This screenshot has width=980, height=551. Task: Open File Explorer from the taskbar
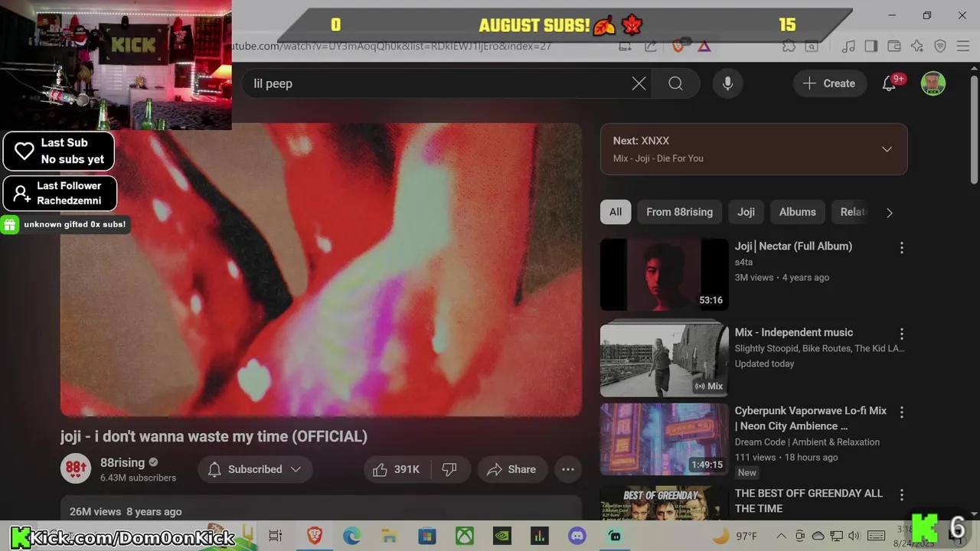[389, 536]
